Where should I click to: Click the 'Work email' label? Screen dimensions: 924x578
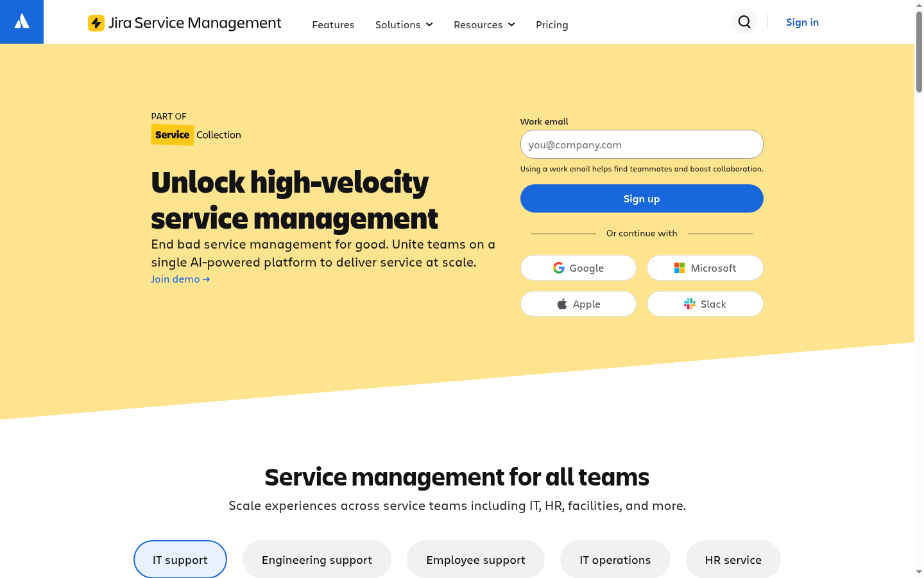pos(544,121)
